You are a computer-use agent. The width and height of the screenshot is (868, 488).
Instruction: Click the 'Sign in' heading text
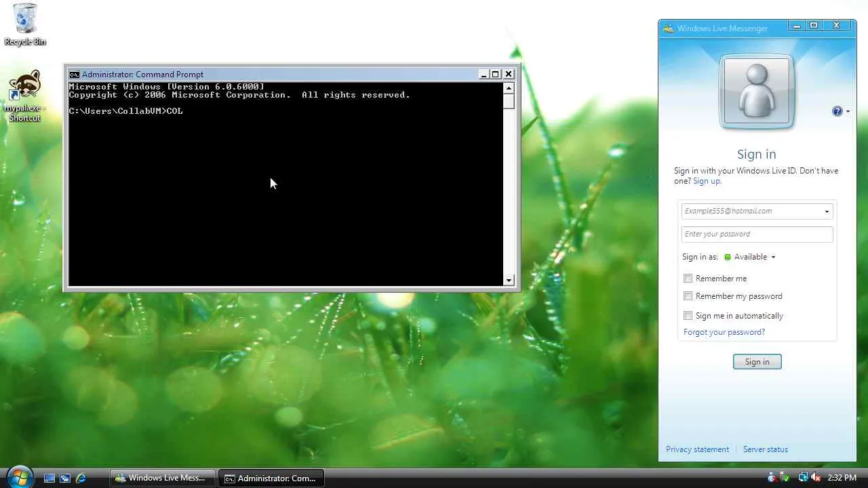point(756,155)
